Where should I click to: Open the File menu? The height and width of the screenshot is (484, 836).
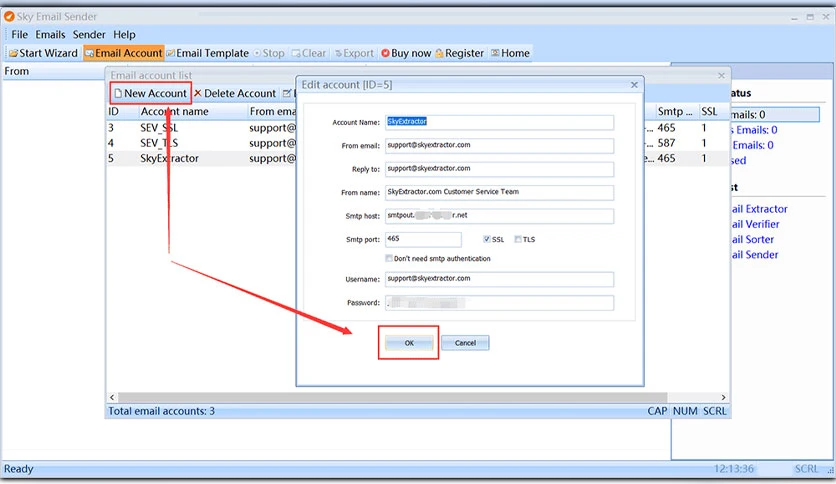click(19, 35)
